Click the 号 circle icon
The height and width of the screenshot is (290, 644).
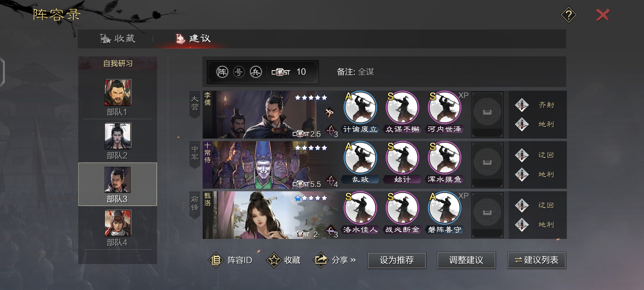[239, 72]
